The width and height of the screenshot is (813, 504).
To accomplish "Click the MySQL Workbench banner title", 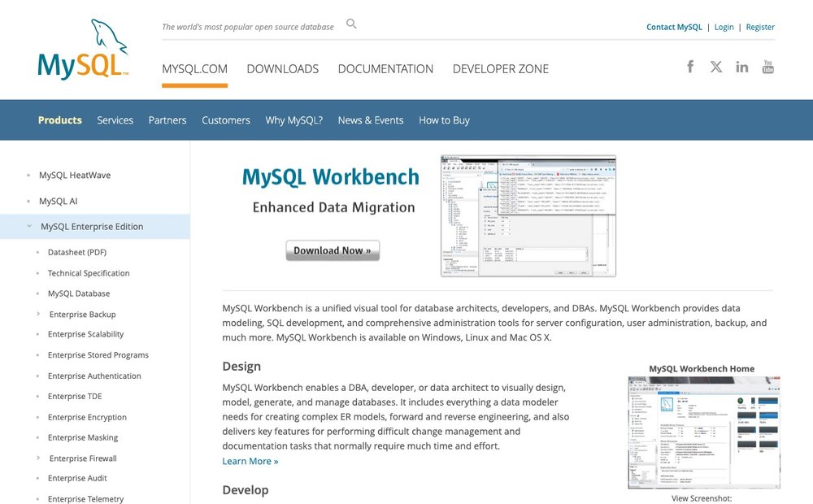I will (331, 177).
